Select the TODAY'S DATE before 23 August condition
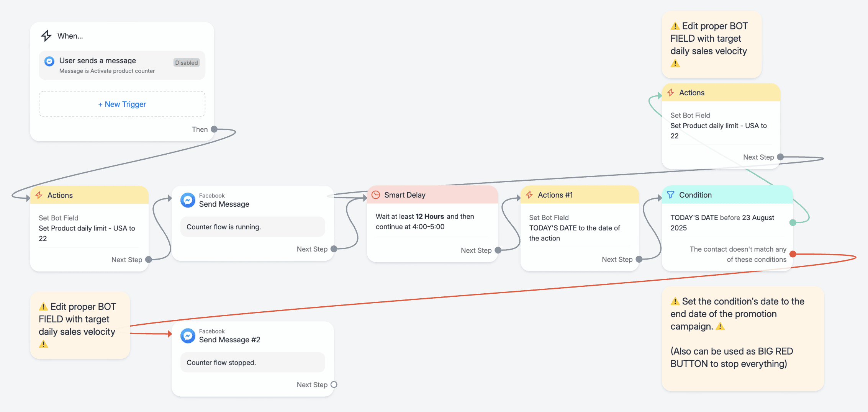The image size is (868, 412). (x=722, y=222)
